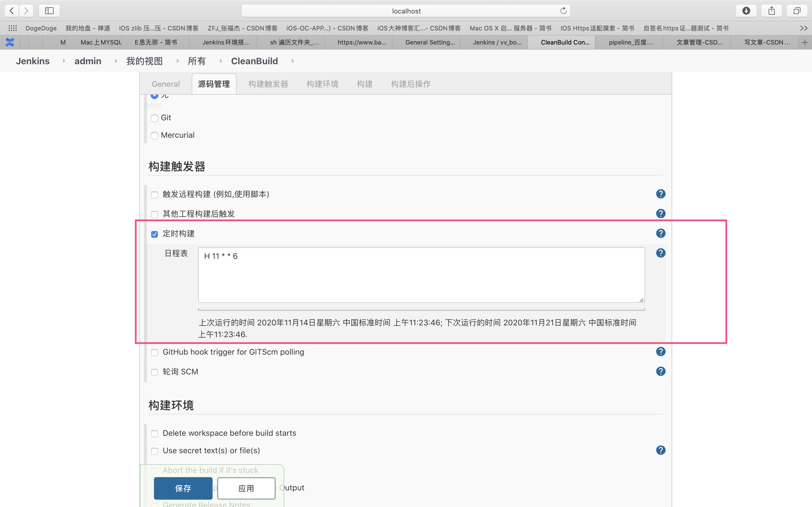812x507 pixels.
Task: Open Safari downloads popover
Action: [x=746, y=10]
